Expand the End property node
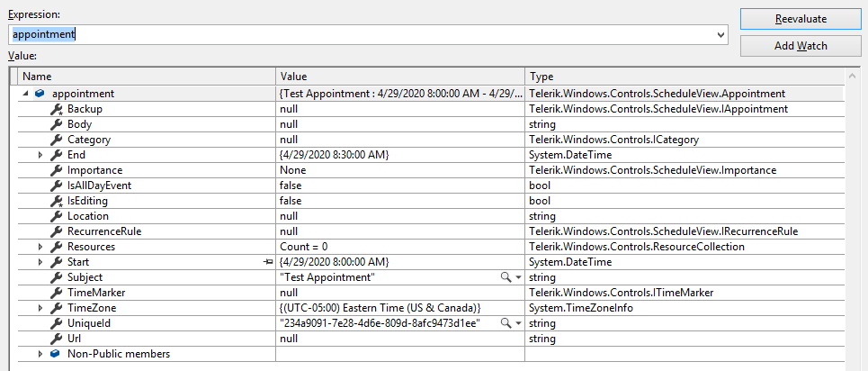868x371 pixels. coord(40,155)
